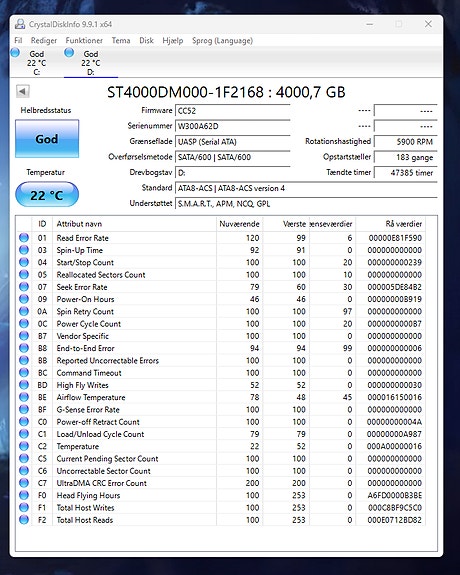The height and width of the screenshot is (575, 460).
Task: Click the previous disk arrow icon
Action: point(23,91)
